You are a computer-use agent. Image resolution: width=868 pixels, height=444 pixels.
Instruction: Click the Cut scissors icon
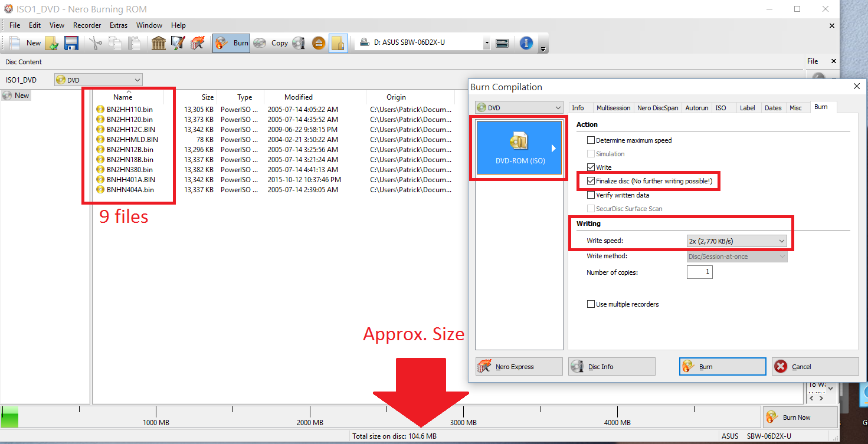coord(96,42)
